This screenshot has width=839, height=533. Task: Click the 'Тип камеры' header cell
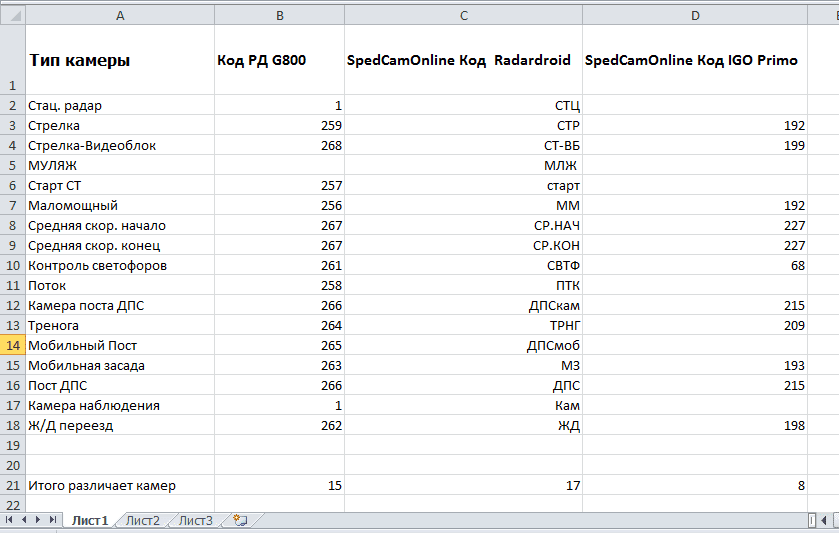[x=120, y=60]
